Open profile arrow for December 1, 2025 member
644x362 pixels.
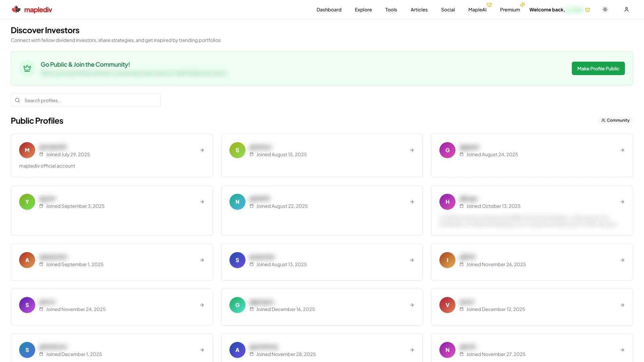click(x=202, y=350)
